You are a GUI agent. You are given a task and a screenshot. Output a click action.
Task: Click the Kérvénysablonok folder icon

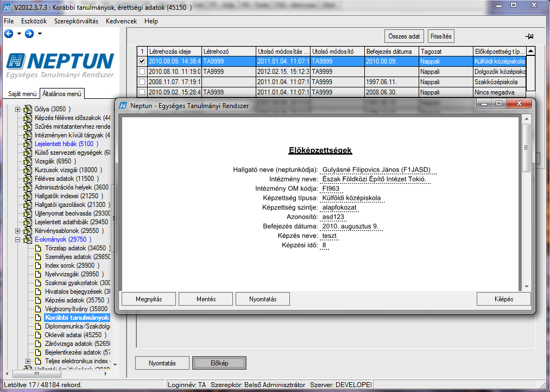(x=28, y=231)
